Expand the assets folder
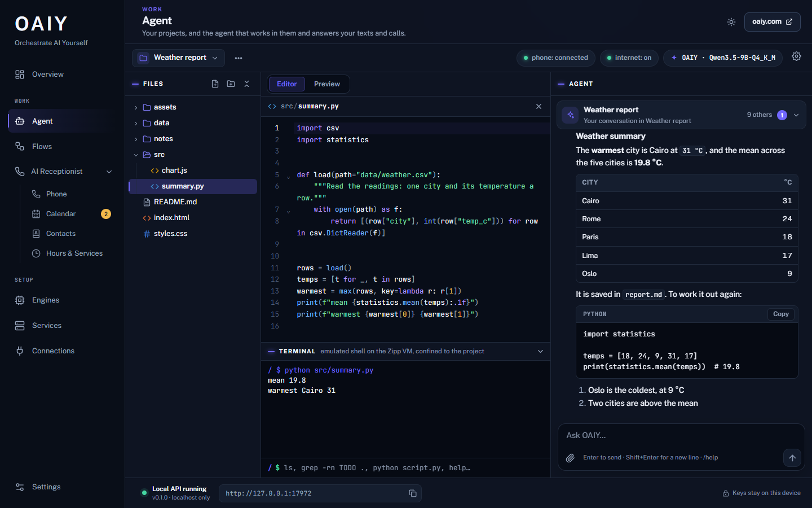The height and width of the screenshot is (508, 812). pos(193,107)
